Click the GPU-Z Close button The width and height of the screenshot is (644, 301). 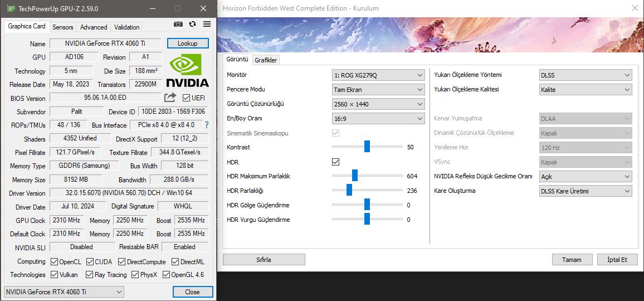click(192, 292)
